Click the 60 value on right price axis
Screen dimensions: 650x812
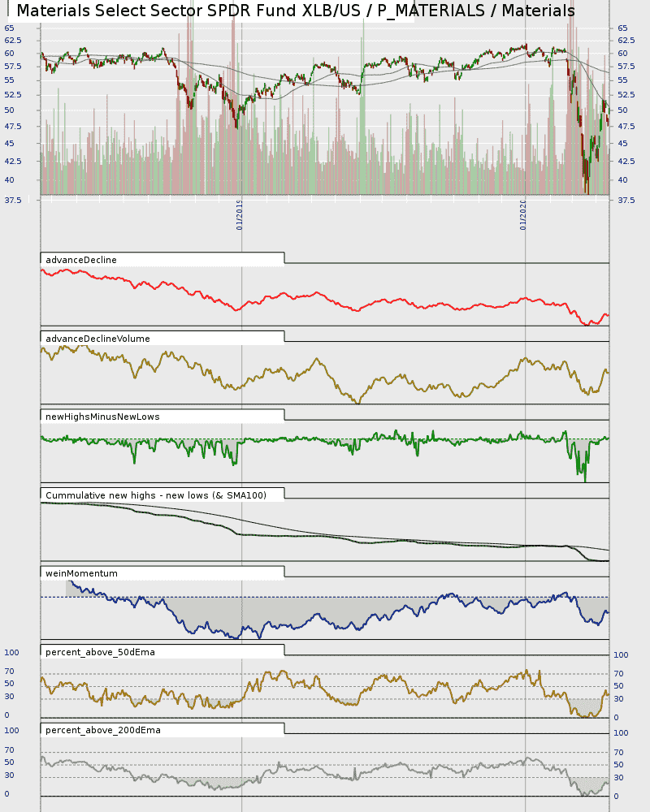point(622,54)
